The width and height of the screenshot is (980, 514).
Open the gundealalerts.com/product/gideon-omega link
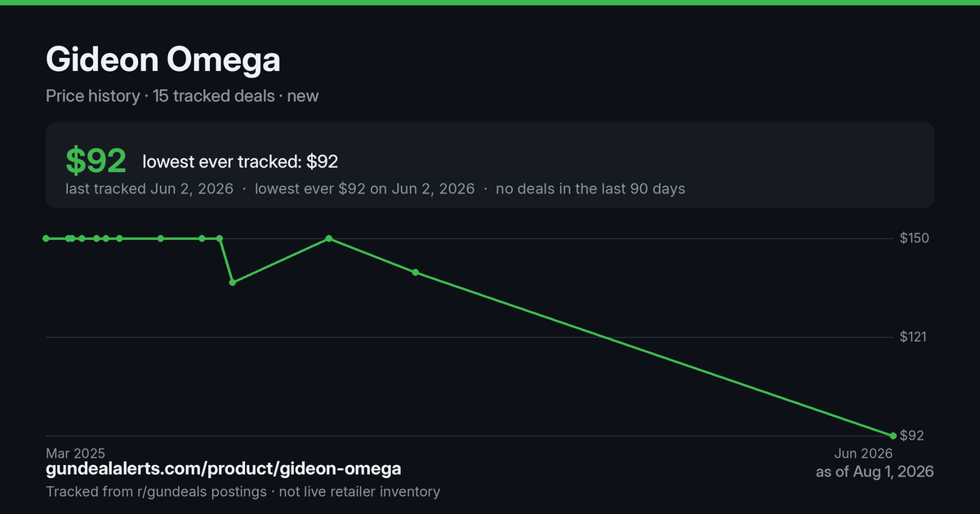point(223,469)
